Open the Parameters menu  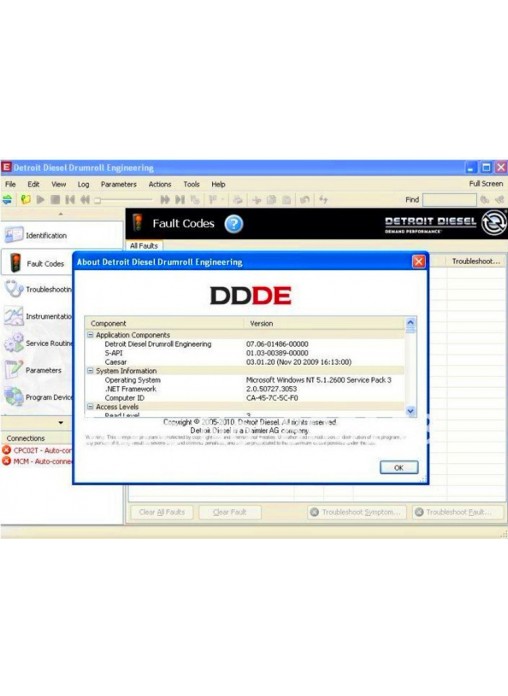point(119,184)
